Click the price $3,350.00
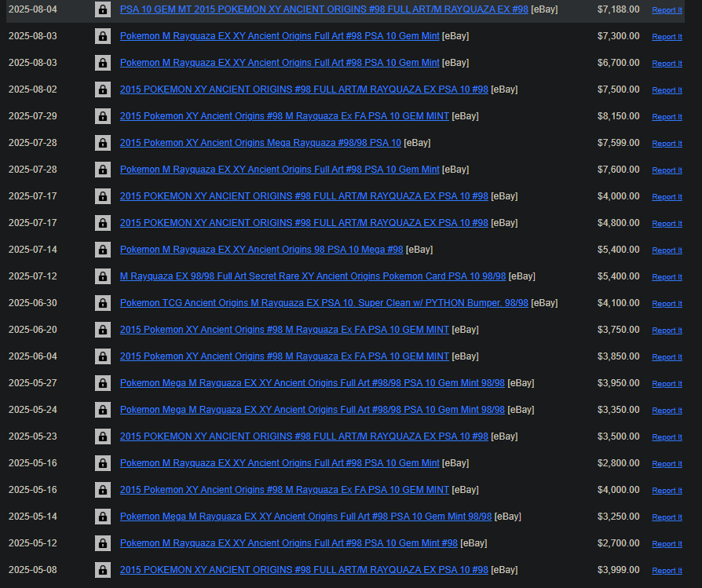The width and height of the screenshot is (702, 588). (x=618, y=410)
